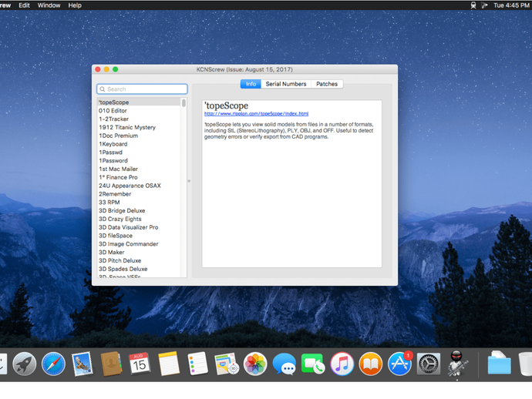The width and height of the screenshot is (532, 399).
Task: Select 3D Spades Deluxe entry
Action: pos(139,269)
